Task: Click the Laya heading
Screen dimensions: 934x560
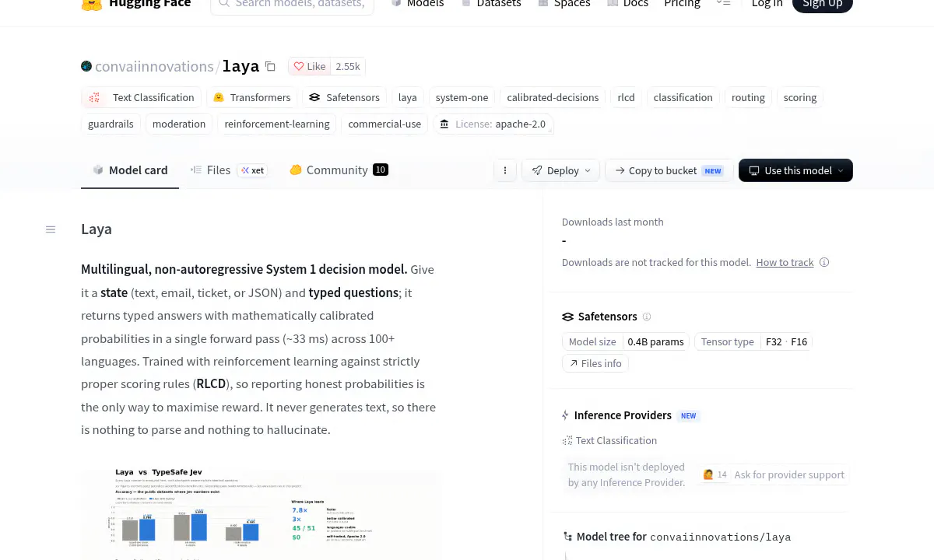Action: point(97,229)
